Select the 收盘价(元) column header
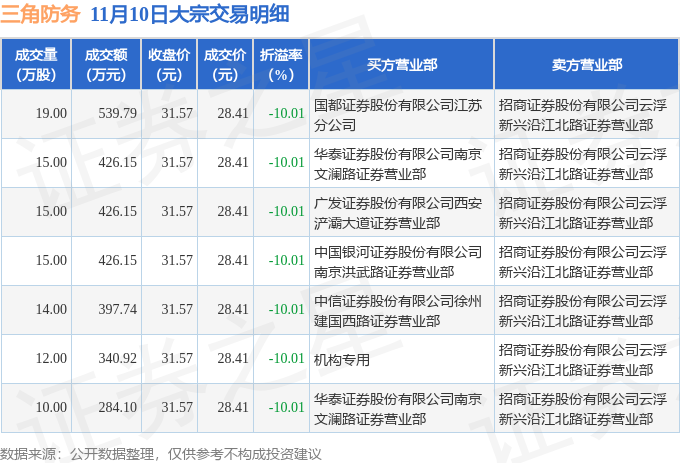The height and width of the screenshot is (463, 680). point(169,65)
